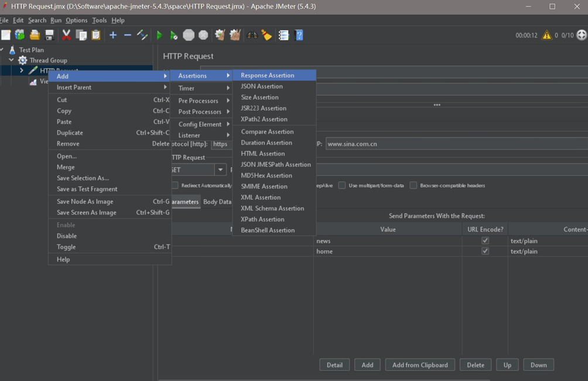Click the plus Expand All toolbar icon

(113, 36)
